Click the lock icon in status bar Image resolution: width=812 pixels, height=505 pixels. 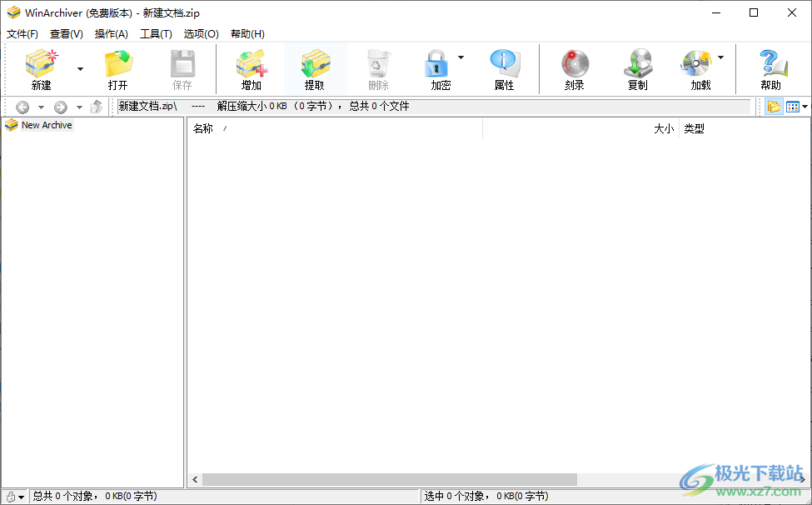(10, 497)
